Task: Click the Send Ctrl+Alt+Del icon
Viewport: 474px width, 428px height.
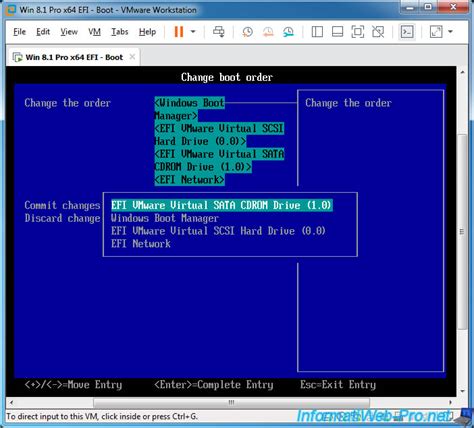Action: click(219, 32)
